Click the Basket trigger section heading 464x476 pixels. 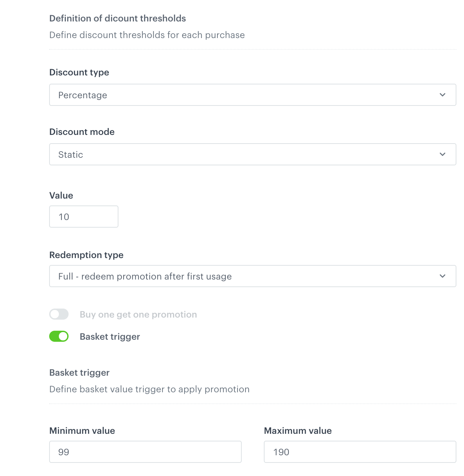click(x=79, y=373)
